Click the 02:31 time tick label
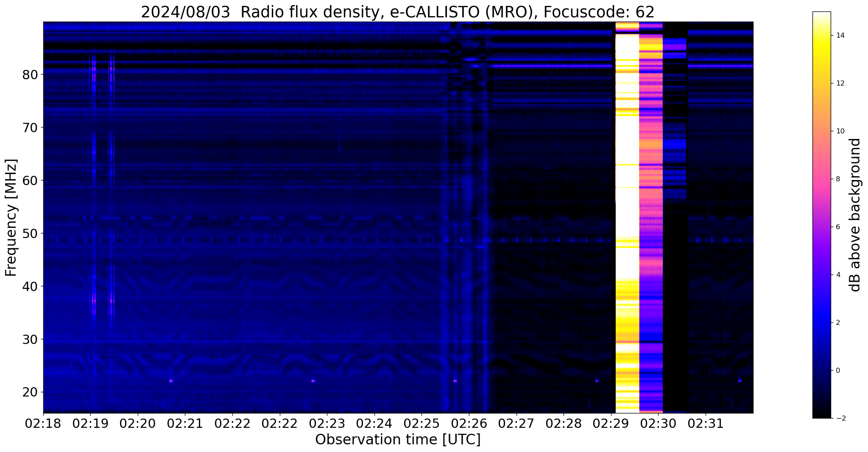The height and width of the screenshot is (452, 868). 706,423
